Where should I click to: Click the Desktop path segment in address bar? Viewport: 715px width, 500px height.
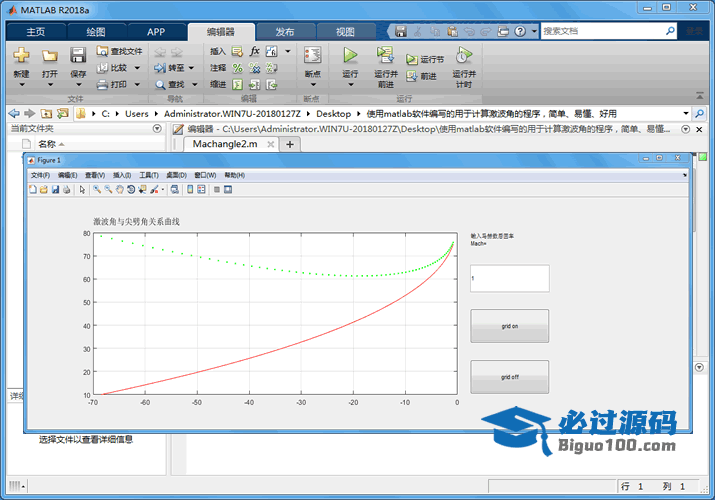(333, 113)
